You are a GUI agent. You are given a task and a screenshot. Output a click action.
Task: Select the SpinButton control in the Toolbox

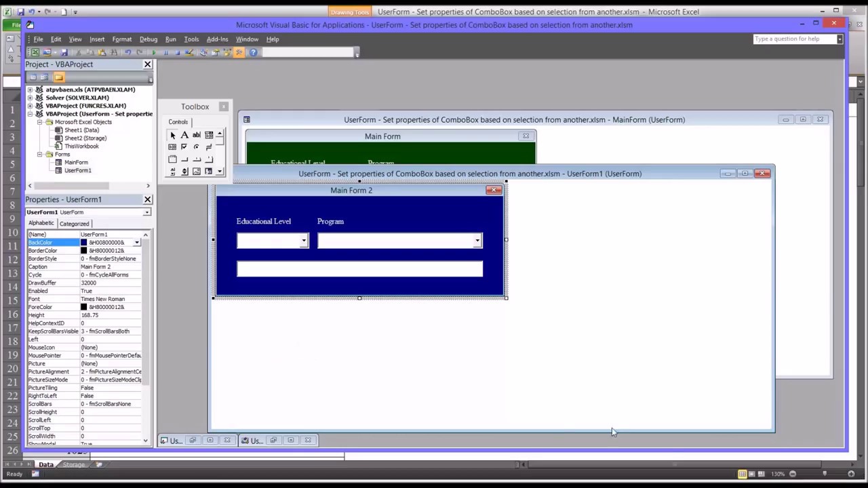pyautogui.click(x=184, y=171)
